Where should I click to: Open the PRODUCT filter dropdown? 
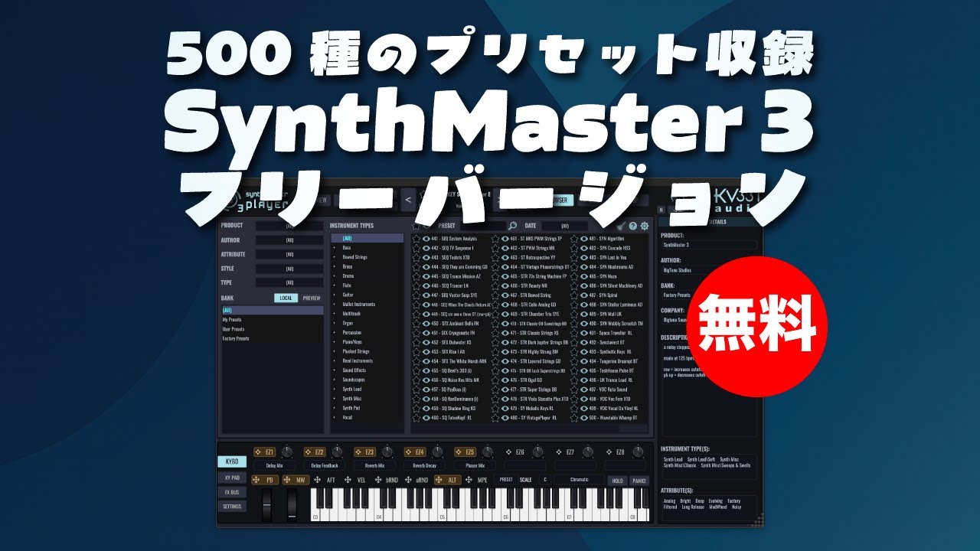289,226
